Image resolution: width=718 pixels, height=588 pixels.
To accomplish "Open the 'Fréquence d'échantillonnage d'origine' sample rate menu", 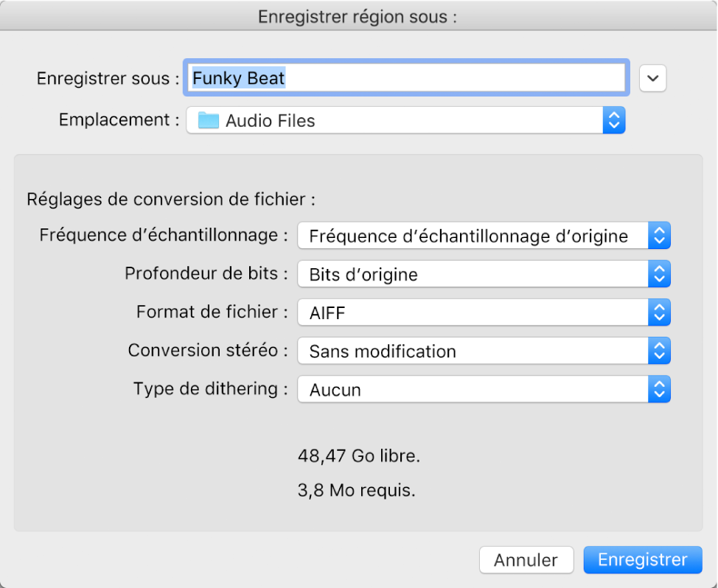I will (472, 237).
